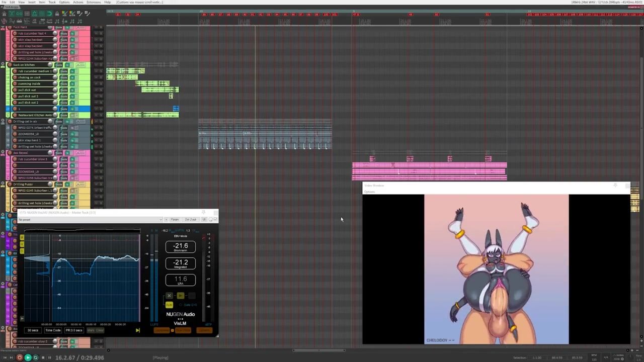Open the '30 secs' time range selector
This screenshot has width=644, height=362.
[x=33, y=330]
